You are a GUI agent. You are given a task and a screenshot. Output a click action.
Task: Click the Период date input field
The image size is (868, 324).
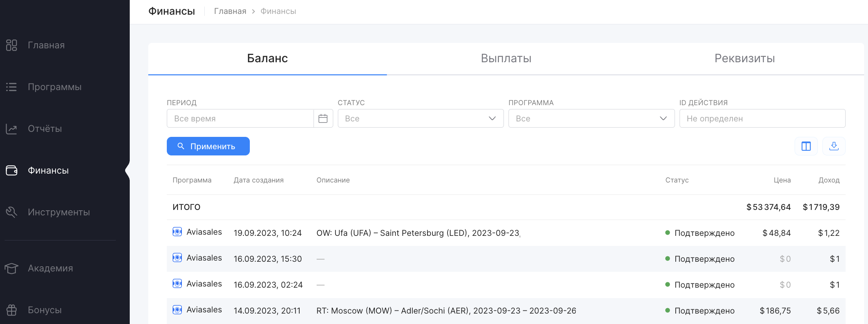click(240, 118)
